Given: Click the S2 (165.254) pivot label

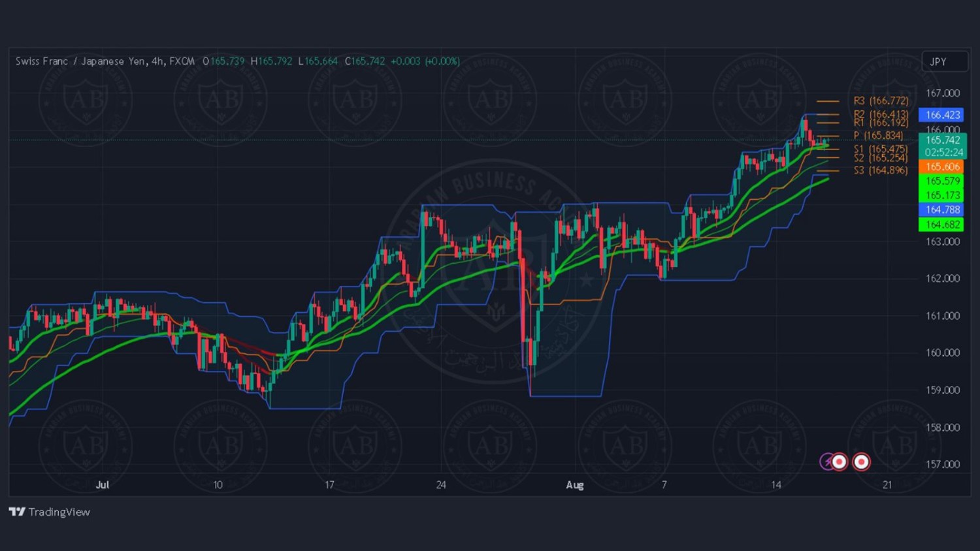Looking at the screenshot, I should 881,158.
